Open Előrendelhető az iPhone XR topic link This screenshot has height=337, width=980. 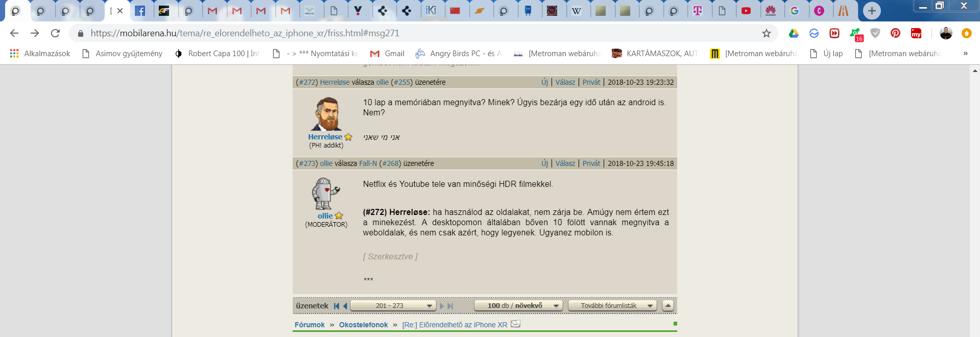point(455,325)
